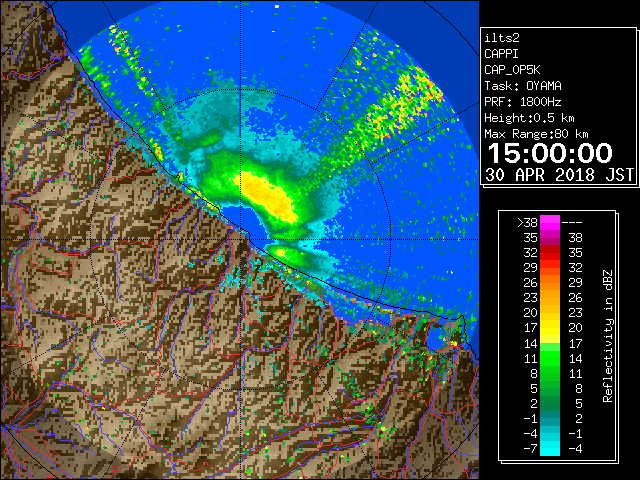Click the 'PRF: 1800Hz' line
The image size is (640, 480).
[x=523, y=102]
